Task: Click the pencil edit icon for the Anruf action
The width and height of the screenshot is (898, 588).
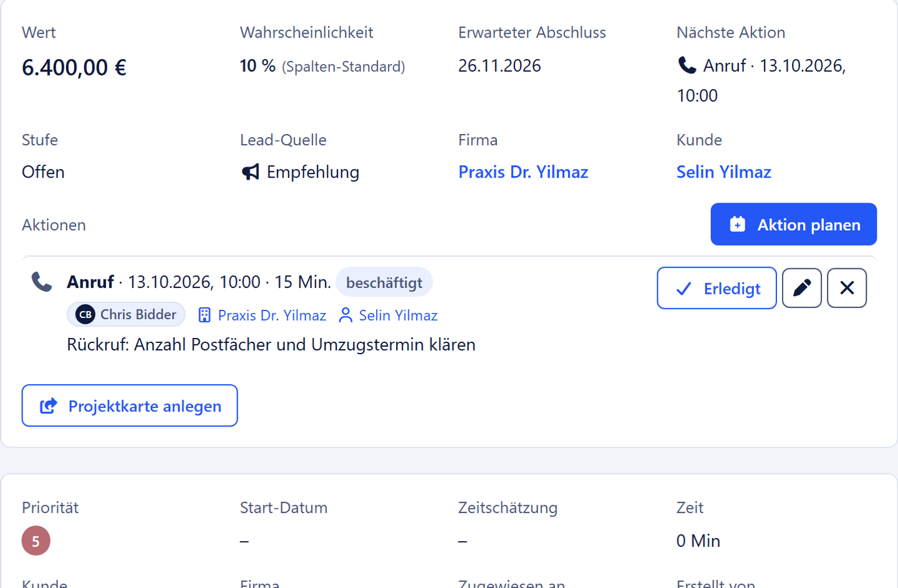Action: 801,288
